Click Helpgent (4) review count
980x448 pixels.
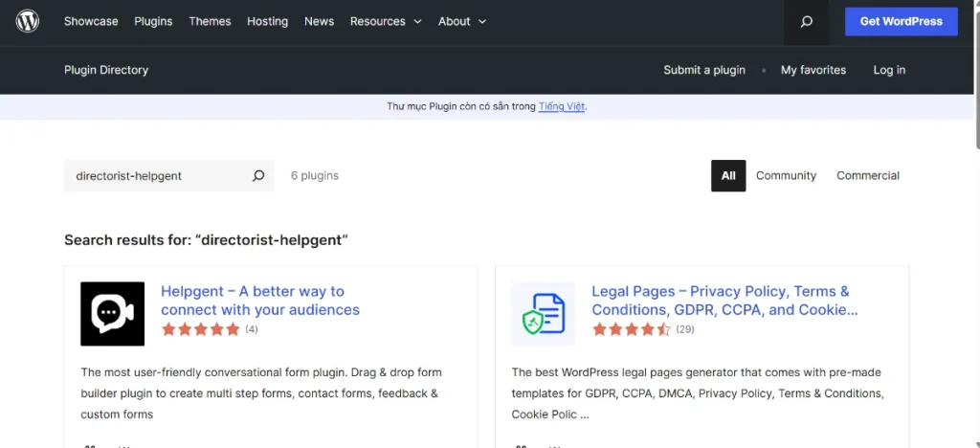tap(252, 329)
